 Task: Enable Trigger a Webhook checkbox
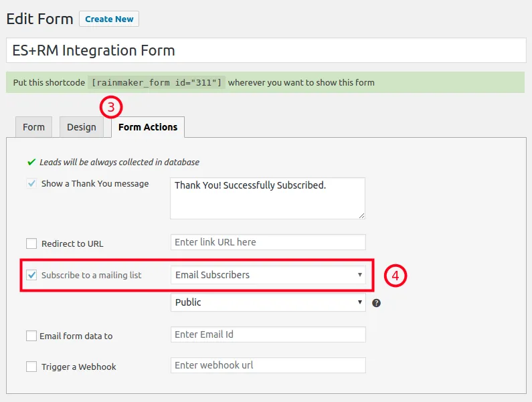pyautogui.click(x=31, y=367)
